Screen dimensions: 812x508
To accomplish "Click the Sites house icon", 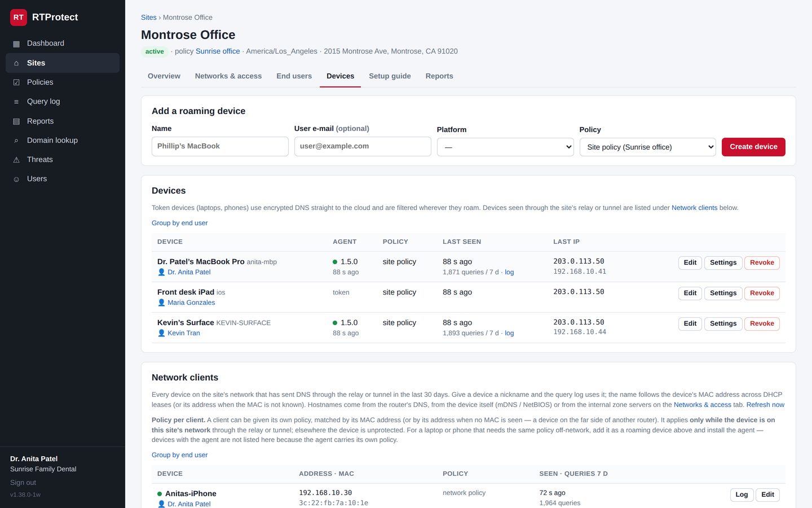I will [16, 63].
